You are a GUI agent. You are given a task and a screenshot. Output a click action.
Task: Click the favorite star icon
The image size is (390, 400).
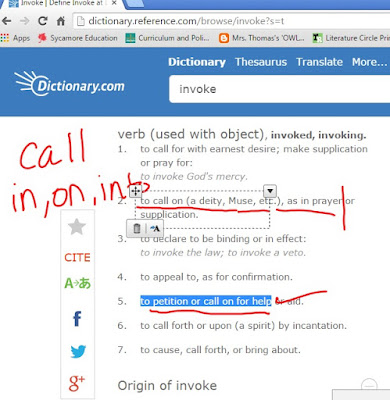pyautogui.click(x=77, y=227)
